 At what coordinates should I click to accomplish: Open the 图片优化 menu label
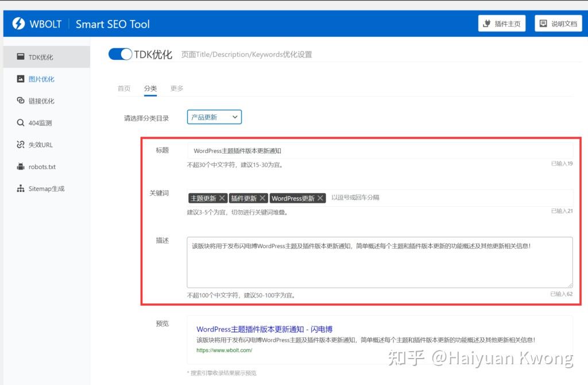click(41, 79)
